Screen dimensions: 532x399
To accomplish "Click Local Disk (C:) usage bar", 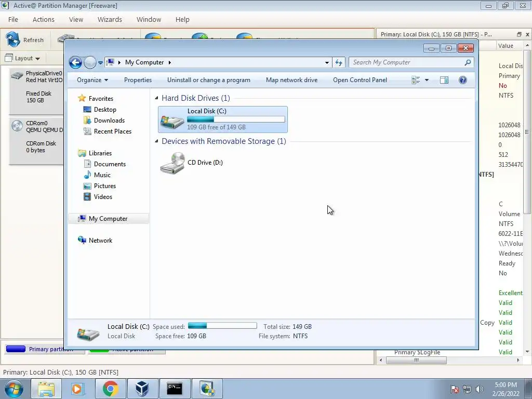I will [x=236, y=119].
